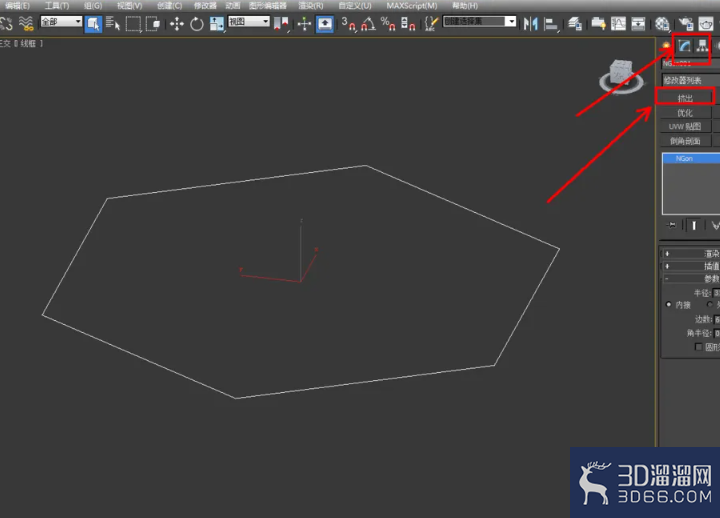Open the Render Setup teapot icon

coord(686,24)
